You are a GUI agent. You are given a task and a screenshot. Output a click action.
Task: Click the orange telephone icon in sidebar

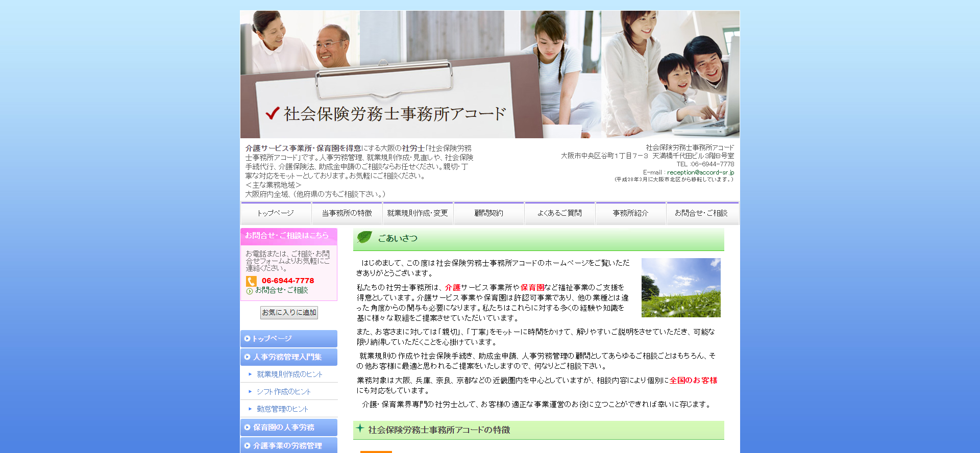(251, 281)
